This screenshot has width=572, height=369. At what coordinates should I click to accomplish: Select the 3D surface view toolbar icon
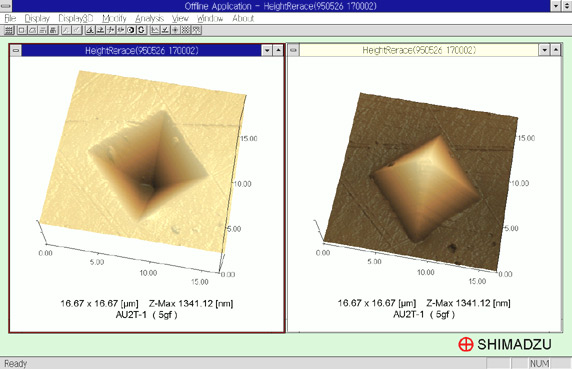coord(32,30)
